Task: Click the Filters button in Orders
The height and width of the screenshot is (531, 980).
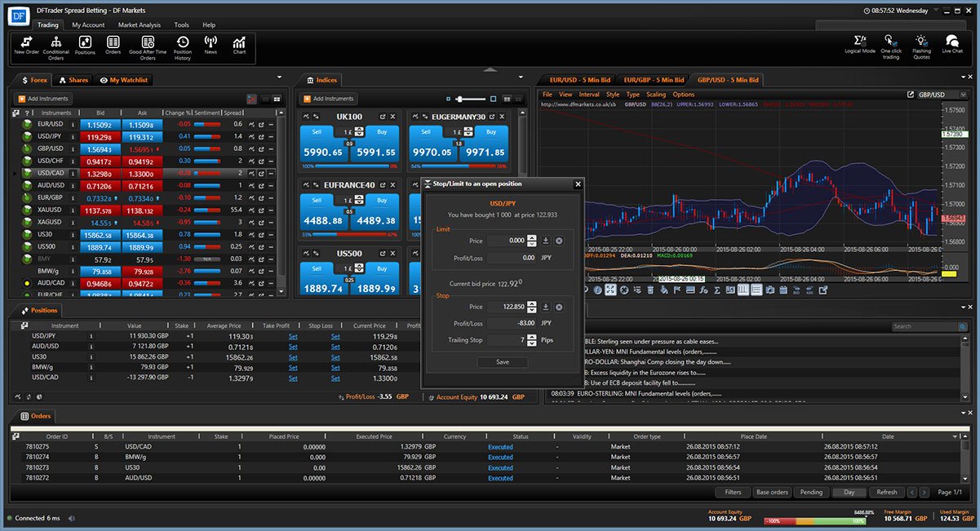Action: (x=733, y=493)
